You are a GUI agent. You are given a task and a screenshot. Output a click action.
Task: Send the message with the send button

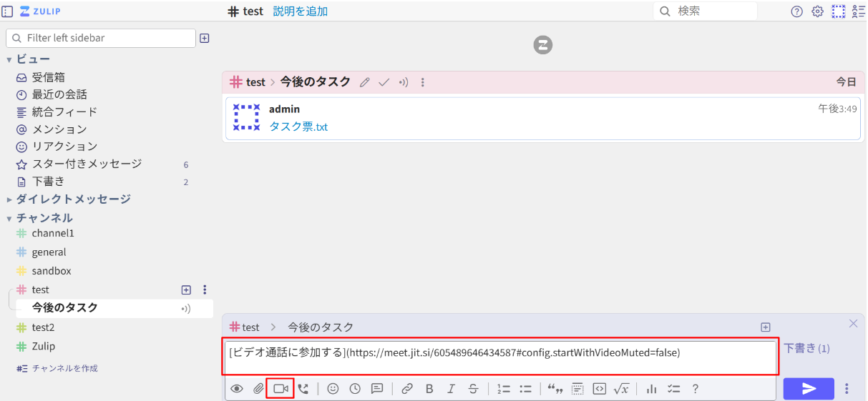pos(809,388)
